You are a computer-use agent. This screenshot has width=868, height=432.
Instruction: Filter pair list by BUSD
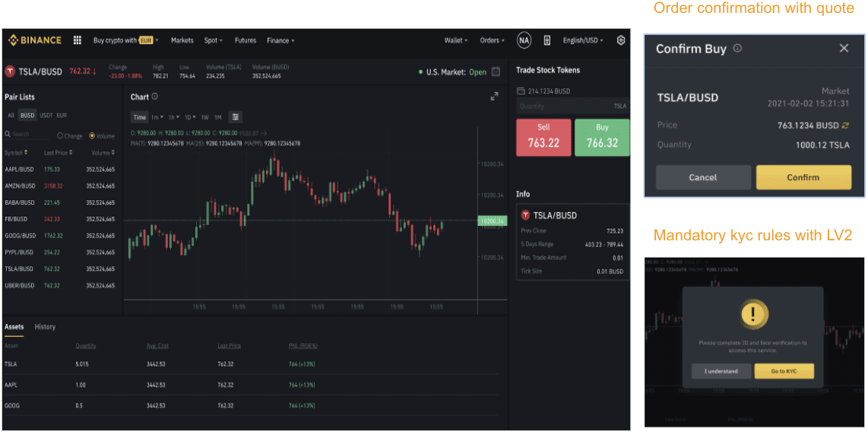coord(27,115)
